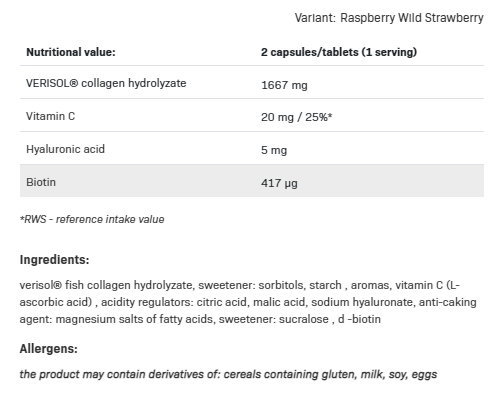Image resolution: width=500 pixels, height=393 pixels.
Task: Click the 417 µg biotin value
Action: (279, 183)
